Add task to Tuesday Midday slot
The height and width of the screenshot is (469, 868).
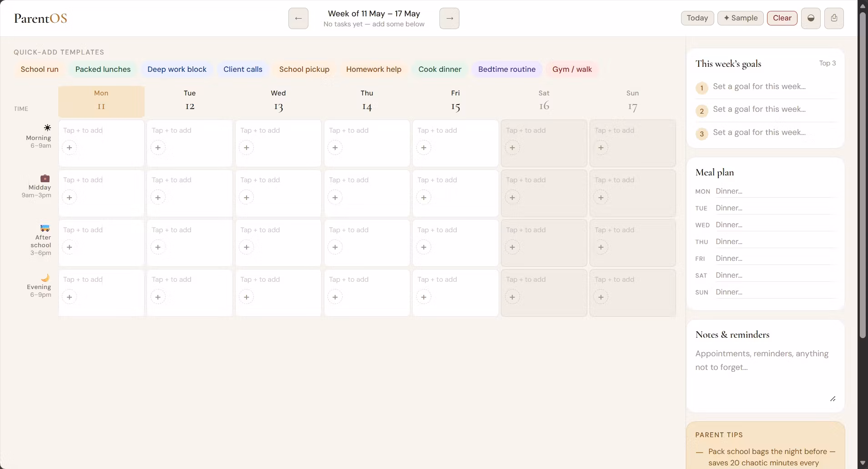[x=158, y=197]
